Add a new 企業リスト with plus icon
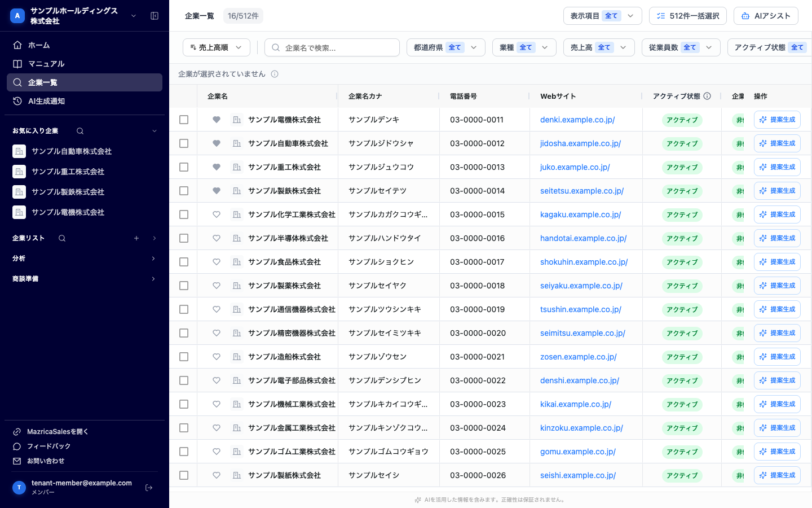Image resolution: width=812 pixels, height=508 pixels. click(x=136, y=238)
